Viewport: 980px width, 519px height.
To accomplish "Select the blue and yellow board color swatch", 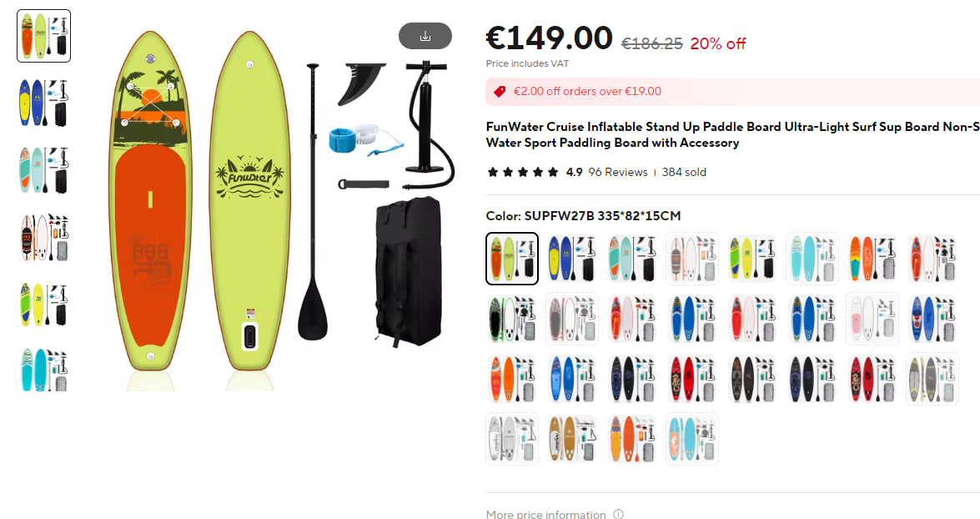I will [x=572, y=259].
